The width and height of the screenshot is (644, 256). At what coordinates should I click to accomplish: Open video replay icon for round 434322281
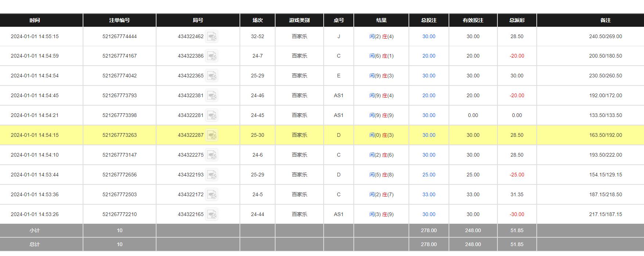(x=212, y=116)
